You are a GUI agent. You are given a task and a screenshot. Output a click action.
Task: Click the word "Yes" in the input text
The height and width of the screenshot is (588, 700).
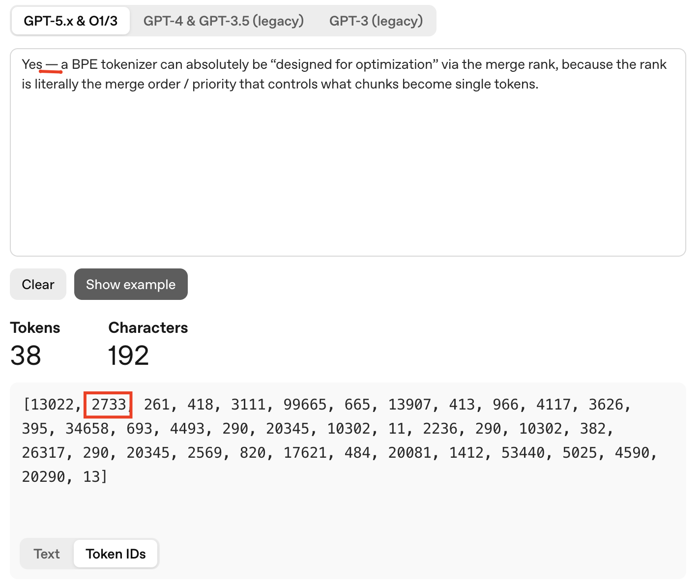32,64
